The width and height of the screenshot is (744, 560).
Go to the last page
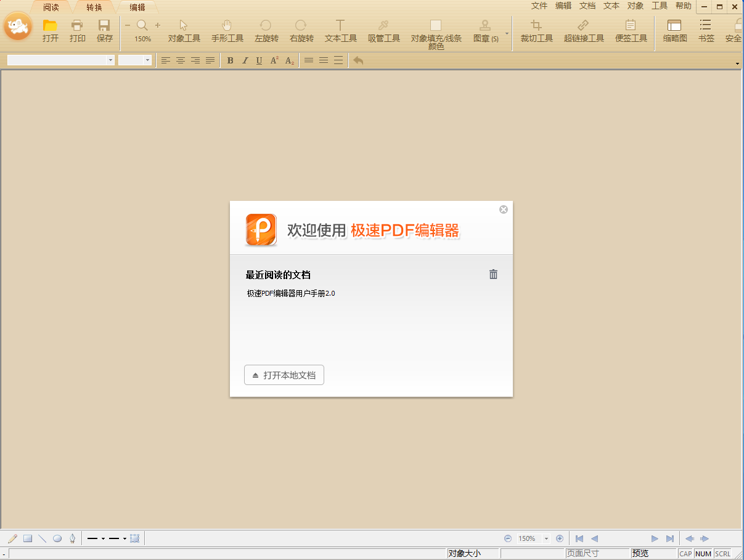[x=670, y=538]
